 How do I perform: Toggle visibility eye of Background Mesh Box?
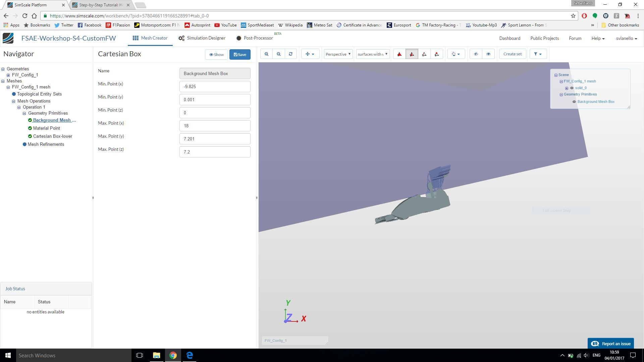pos(574,102)
